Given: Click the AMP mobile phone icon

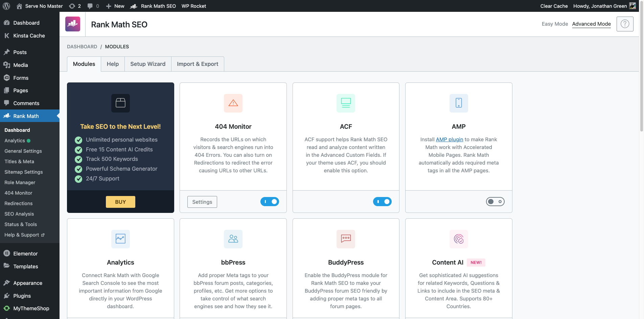Looking at the screenshot, I should 459,103.
